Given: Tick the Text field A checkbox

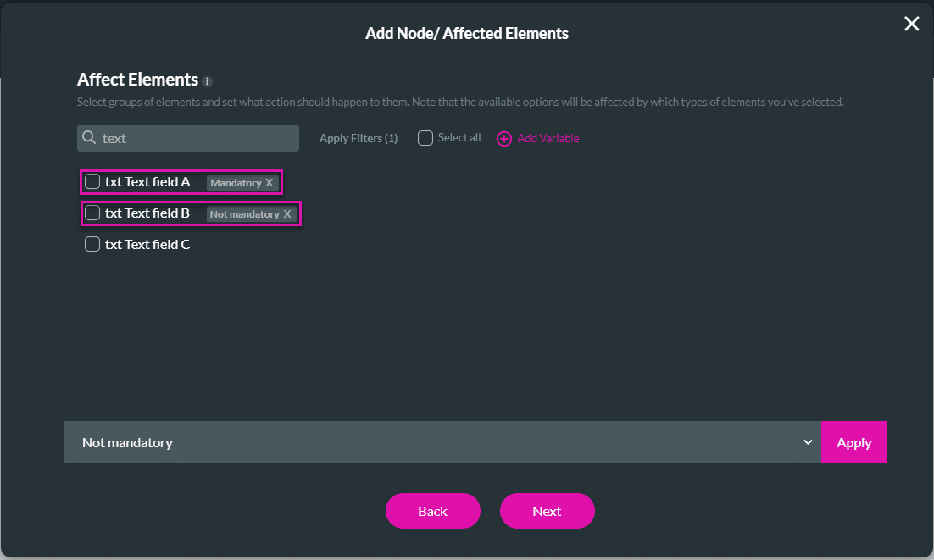Looking at the screenshot, I should point(92,182).
